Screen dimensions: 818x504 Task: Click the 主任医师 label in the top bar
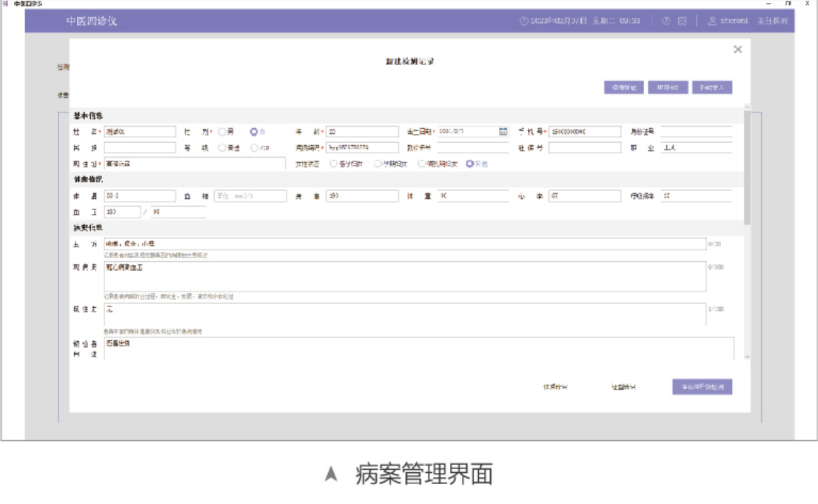[774, 21]
